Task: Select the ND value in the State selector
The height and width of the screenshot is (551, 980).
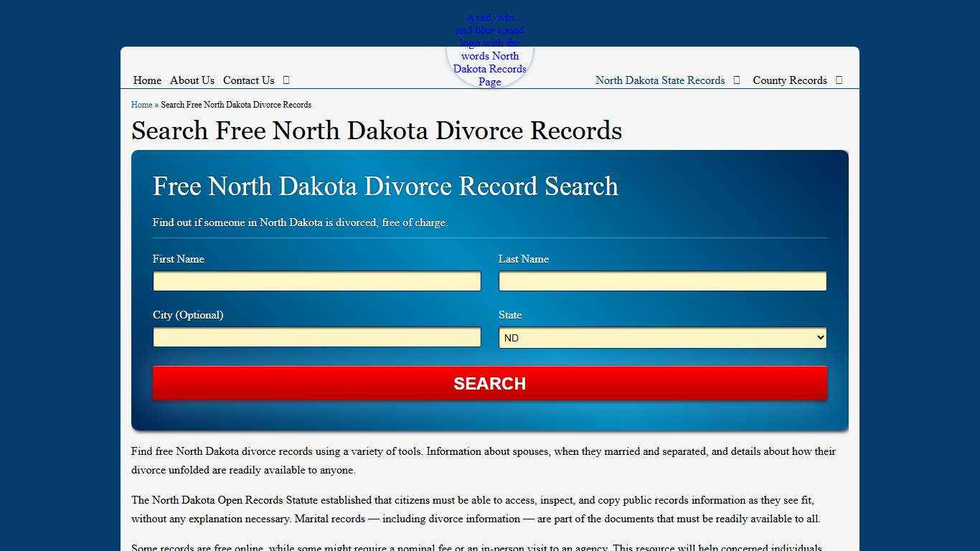Action: (x=661, y=337)
